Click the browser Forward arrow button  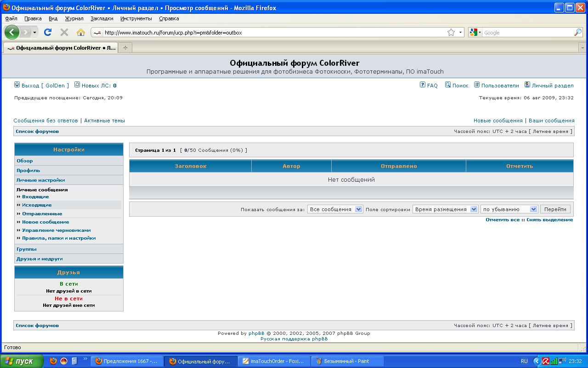[26, 32]
